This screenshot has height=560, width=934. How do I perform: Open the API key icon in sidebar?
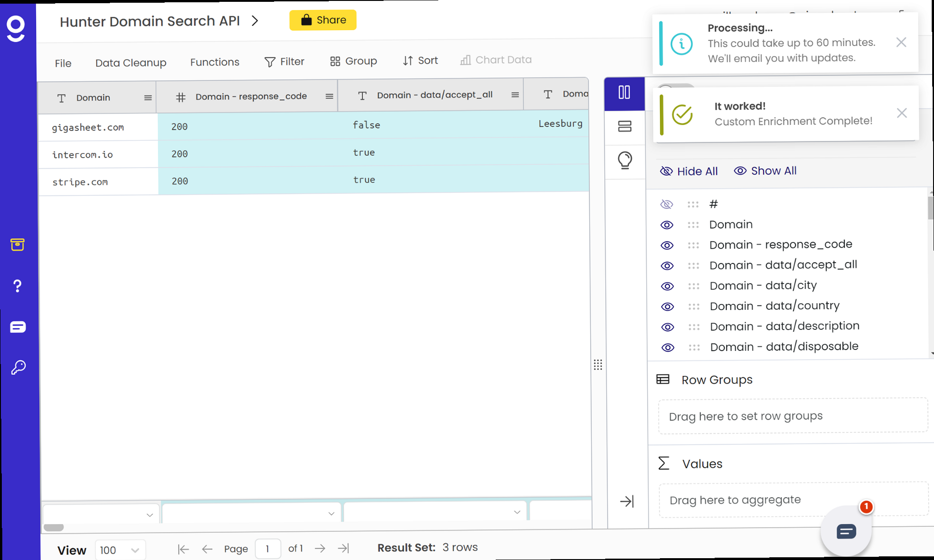(x=18, y=367)
